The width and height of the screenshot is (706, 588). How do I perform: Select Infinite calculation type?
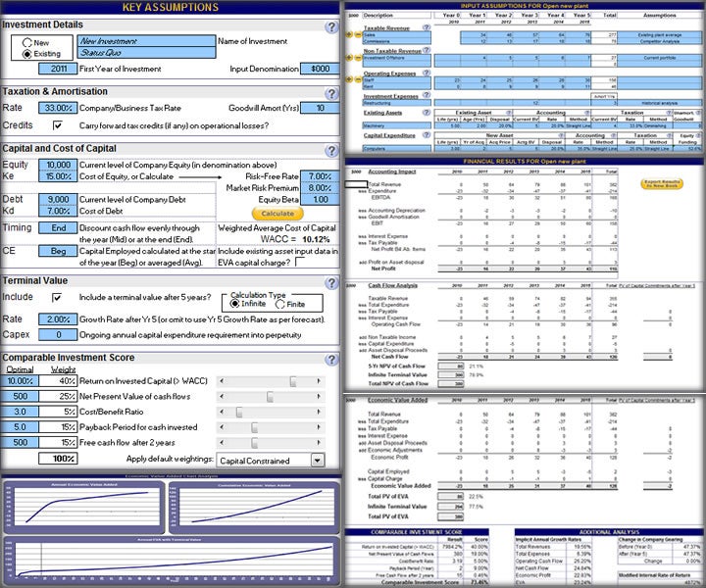point(234,304)
